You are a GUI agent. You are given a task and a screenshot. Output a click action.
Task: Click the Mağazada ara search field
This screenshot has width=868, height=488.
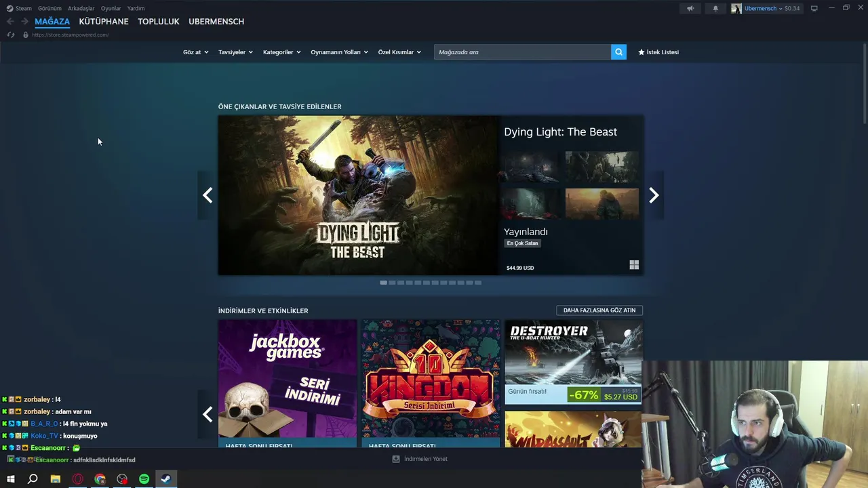(522, 52)
